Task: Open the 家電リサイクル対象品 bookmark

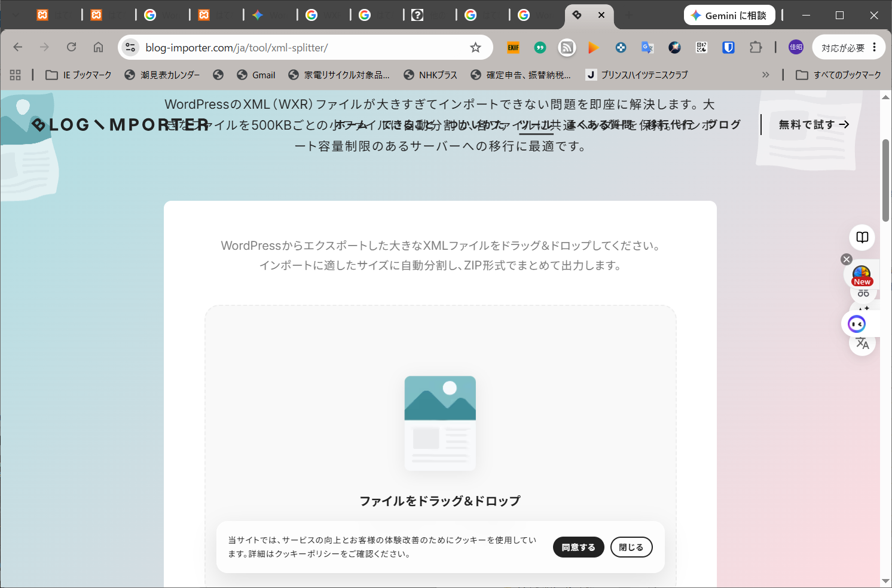Action: 339,75
